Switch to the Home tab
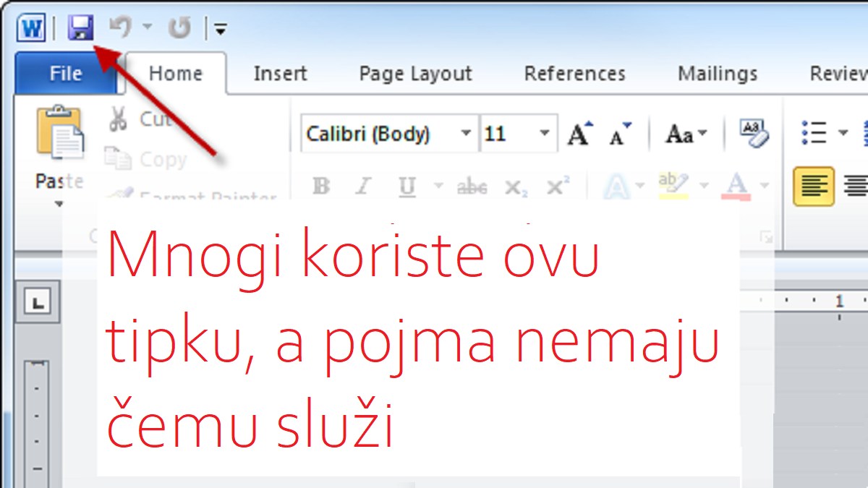Image resolution: width=868 pixels, height=488 pixels. point(176,74)
